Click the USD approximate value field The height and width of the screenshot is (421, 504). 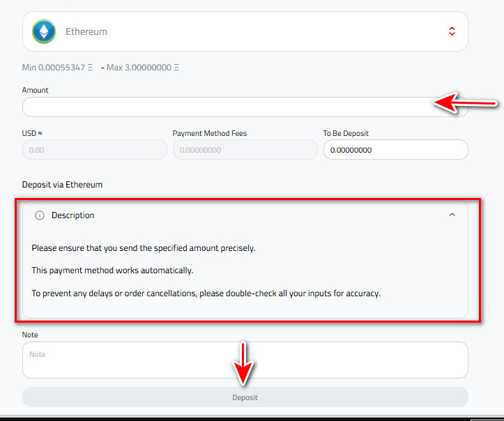95,150
